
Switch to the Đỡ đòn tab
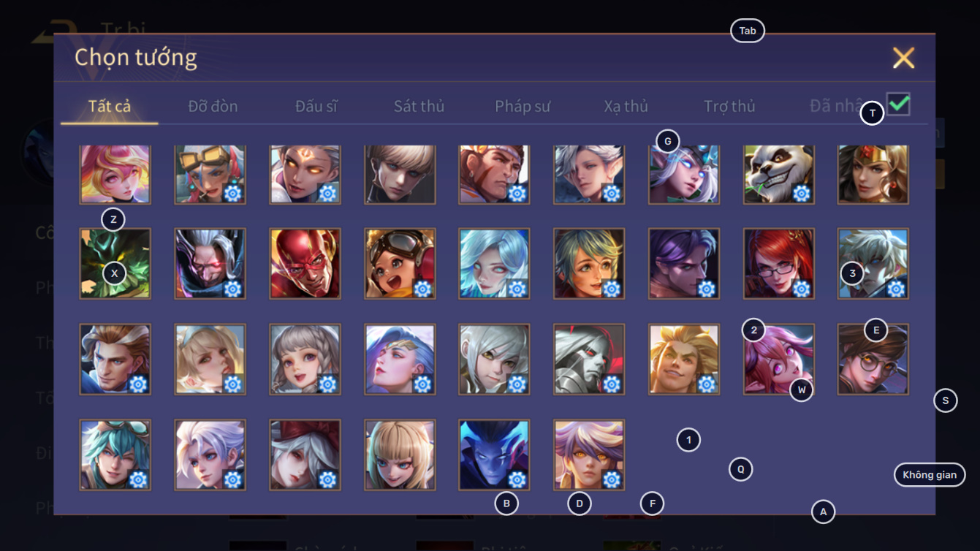213,106
